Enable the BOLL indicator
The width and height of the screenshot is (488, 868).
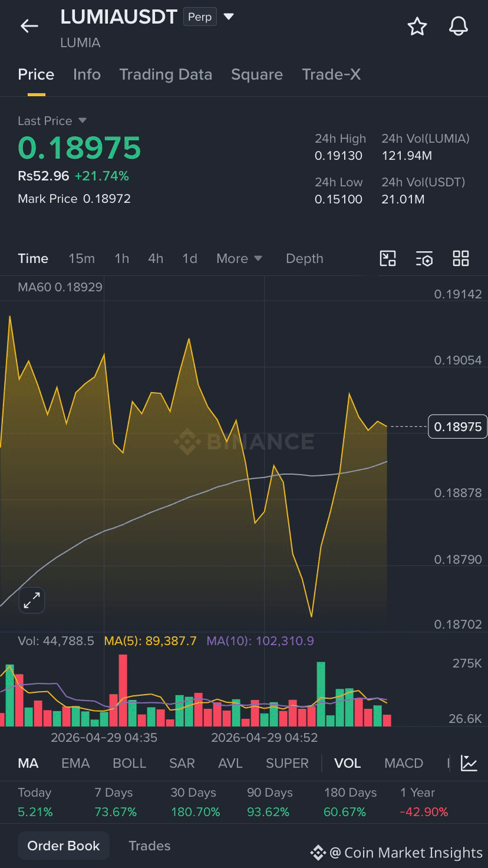point(129,763)
